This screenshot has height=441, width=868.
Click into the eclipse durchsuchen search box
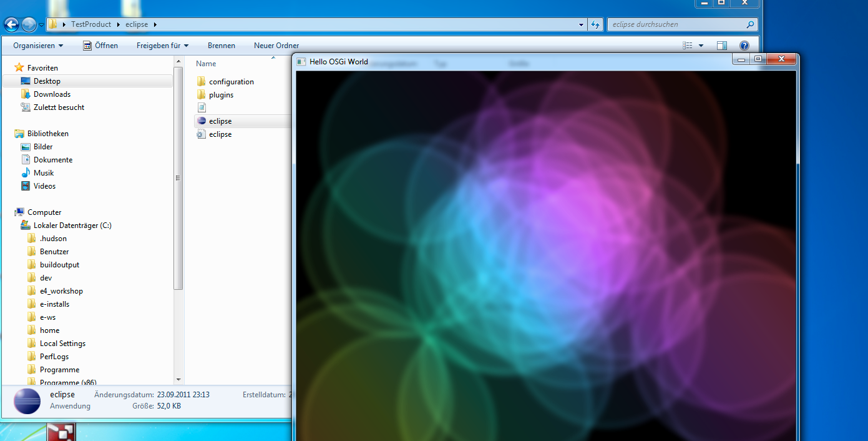(677, 24)
